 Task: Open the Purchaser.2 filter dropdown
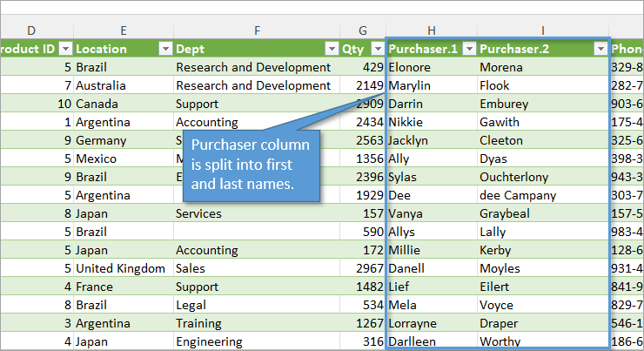(599, 49)
